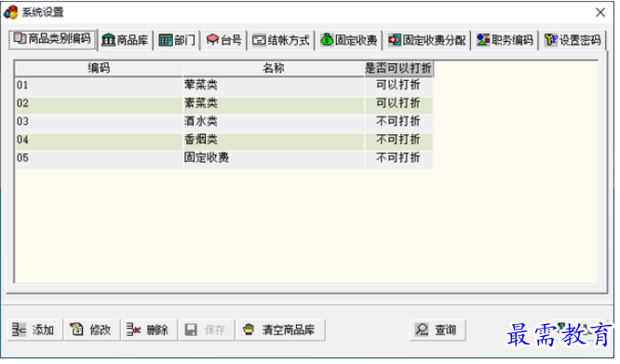
Task: Open the 固定收费 tab
Action: pyautogui.click(x=349, y=40)
